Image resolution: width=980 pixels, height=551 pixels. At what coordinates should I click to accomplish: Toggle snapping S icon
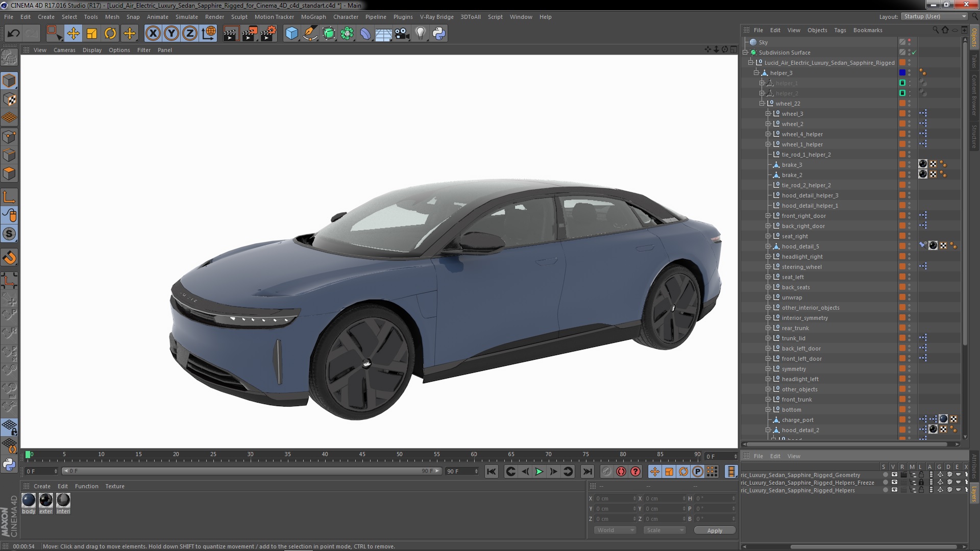[9, 234]
